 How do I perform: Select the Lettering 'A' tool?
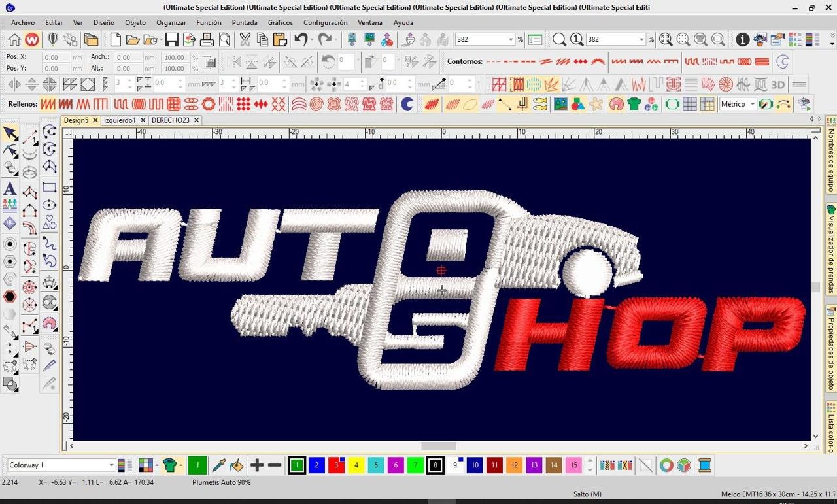tap(10, 190)
